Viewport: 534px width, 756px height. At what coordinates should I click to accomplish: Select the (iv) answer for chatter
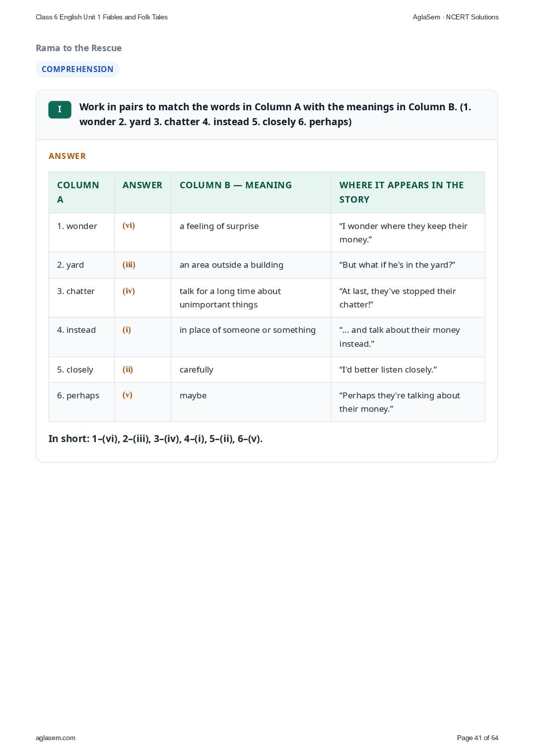tap(129, 291)
